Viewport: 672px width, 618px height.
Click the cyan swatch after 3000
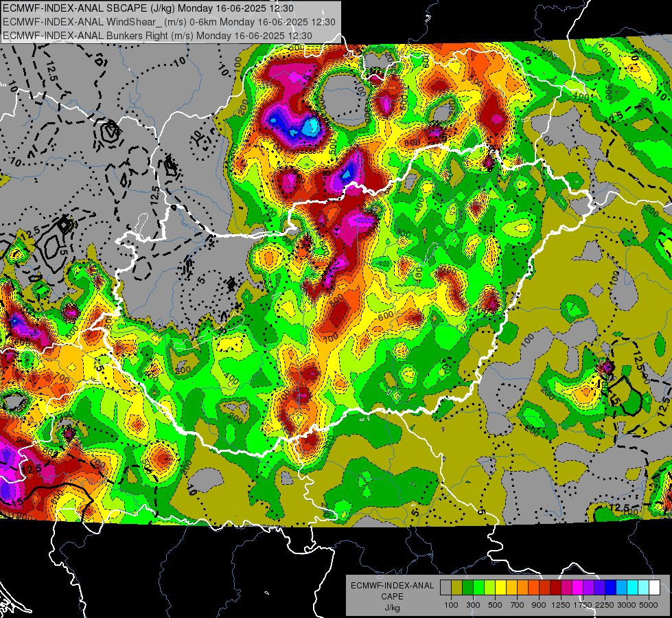pos(633,588)
